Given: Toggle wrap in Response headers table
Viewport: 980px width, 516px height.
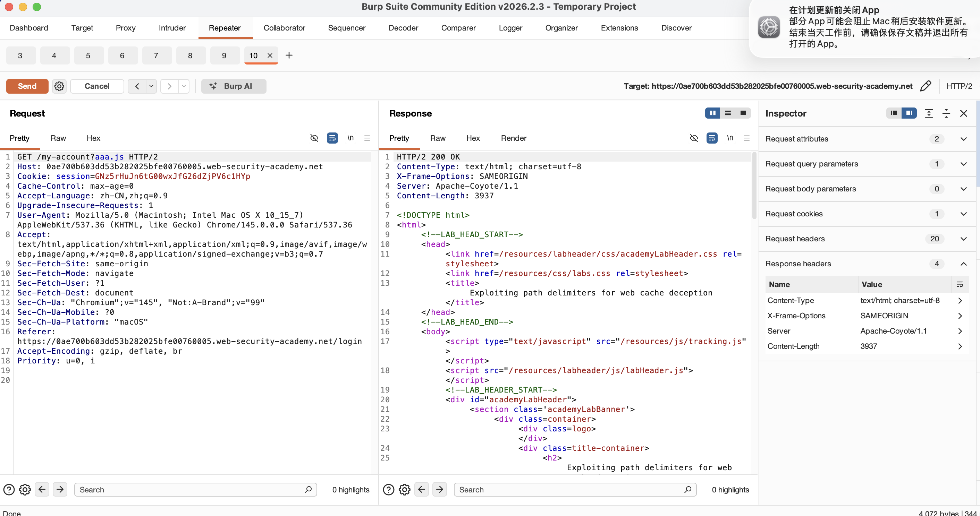Looking at the screenshot, I should [960, 284].
